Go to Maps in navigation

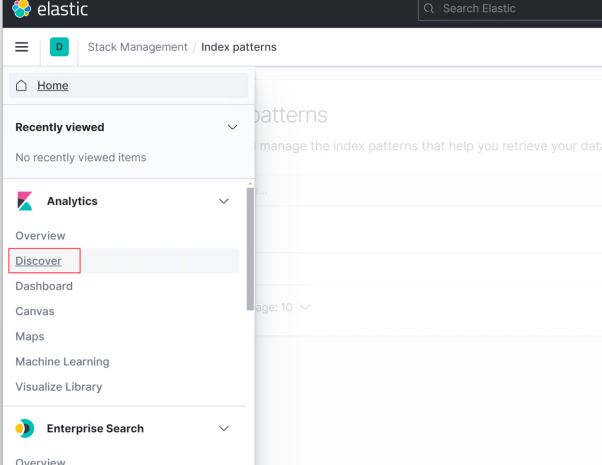30,337
